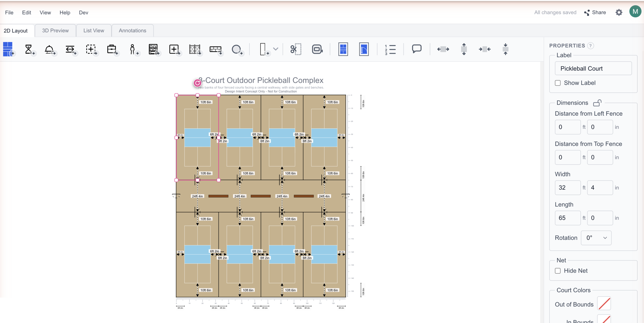Viewport: 644px width, 323px height.
Task: Open the settings gear icon
Action: pos(619,12)
